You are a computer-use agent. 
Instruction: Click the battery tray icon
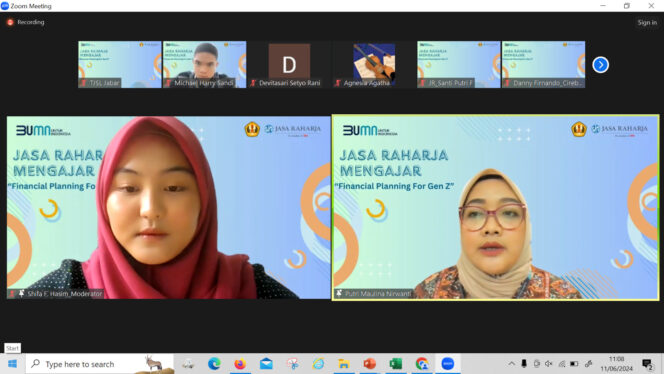(x=574, y=364)
